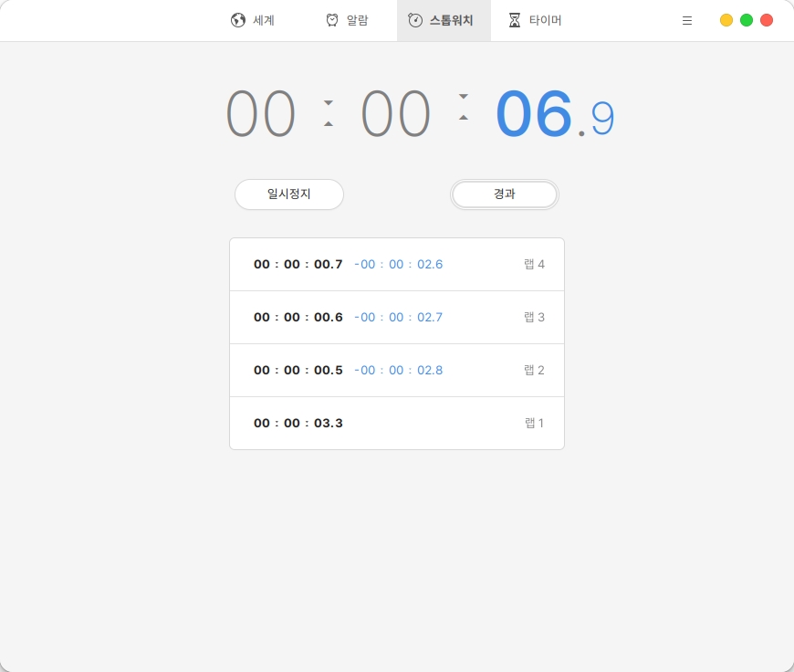
Task: Click the alarm clock icon
Action: point(332,20)
